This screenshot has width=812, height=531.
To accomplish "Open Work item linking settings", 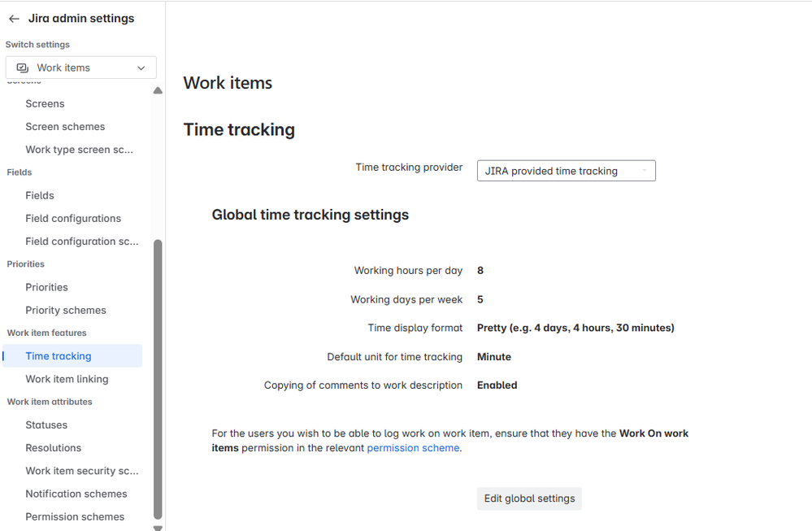I will tap(67, 379).
